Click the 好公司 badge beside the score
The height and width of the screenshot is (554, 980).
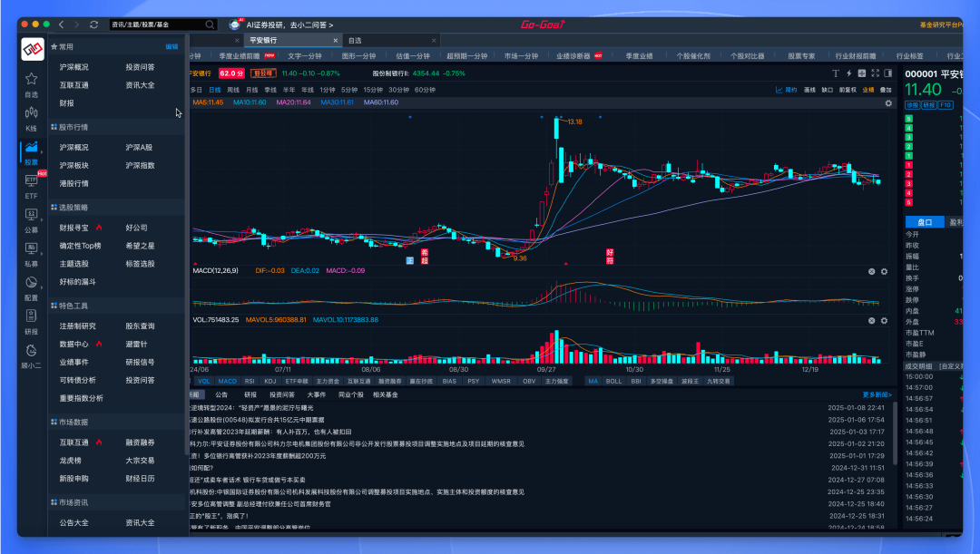pos(263,73)
